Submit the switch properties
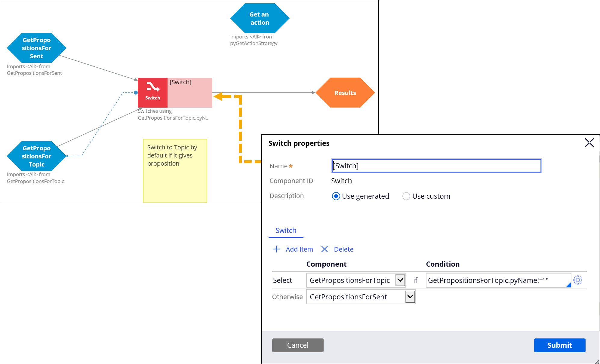 pos(559,345)
